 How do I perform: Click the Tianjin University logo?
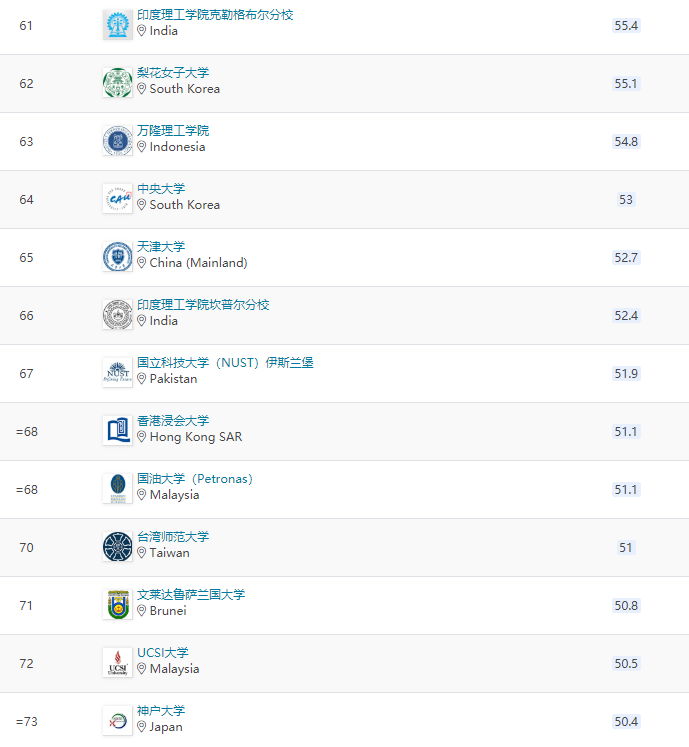point(117,257)
